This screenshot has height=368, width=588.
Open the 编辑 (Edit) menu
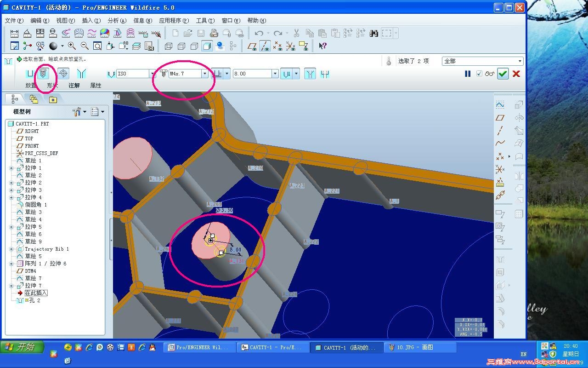tap(40, 20)
